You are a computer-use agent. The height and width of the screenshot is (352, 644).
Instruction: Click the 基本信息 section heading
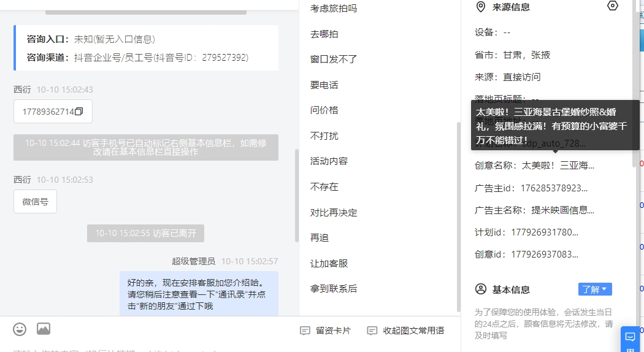[x=511, y=289]
